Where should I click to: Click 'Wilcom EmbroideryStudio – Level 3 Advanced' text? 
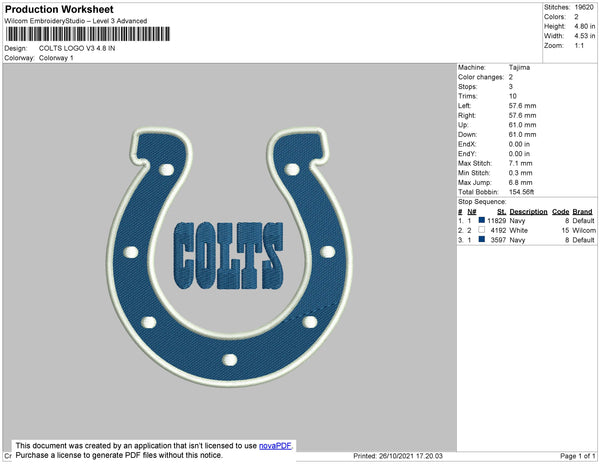pyautogui.click(x=76, y=21)
